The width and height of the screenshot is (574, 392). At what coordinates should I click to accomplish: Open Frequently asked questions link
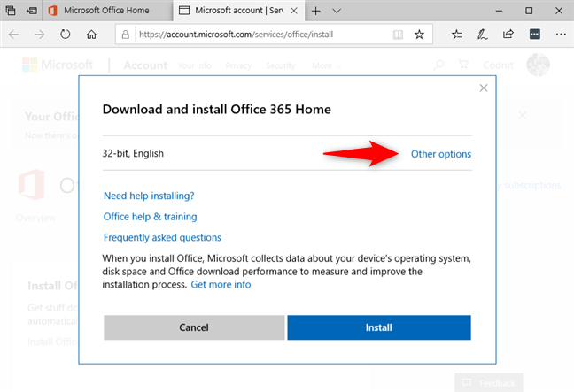pyautogui.click(x=162, y=238)
